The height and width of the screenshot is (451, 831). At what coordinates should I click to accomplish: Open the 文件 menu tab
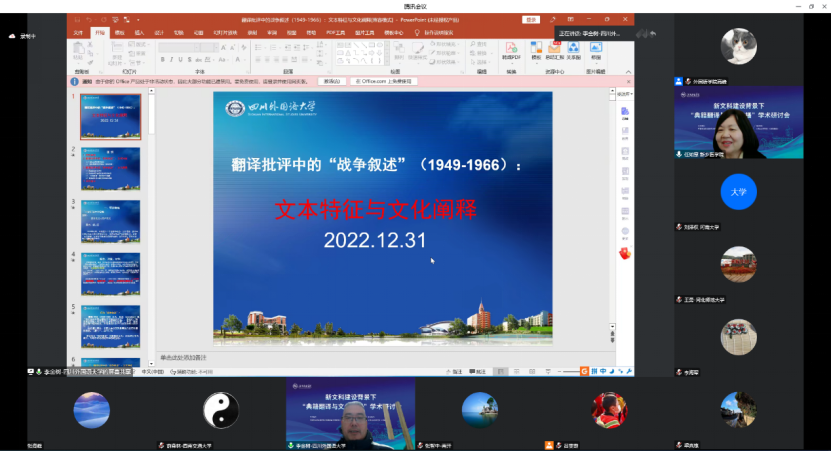[78, 32]
